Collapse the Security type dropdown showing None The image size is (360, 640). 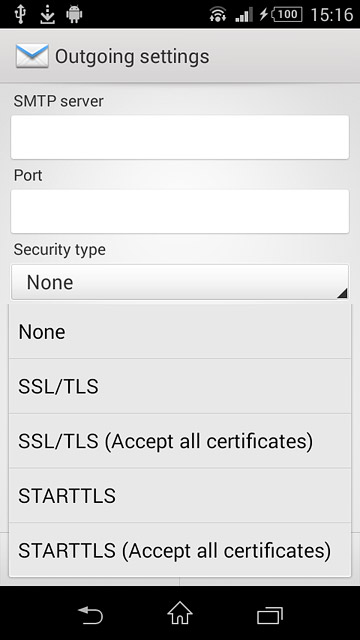180,282
